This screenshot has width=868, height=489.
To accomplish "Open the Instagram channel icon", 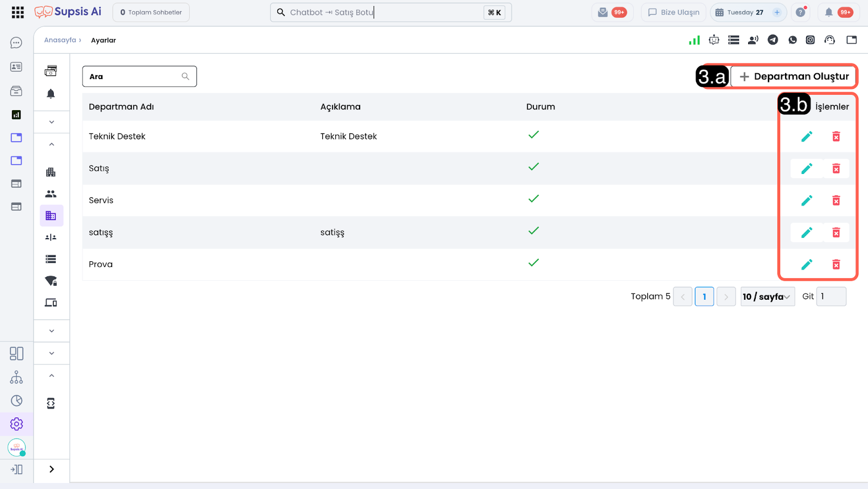I will click(810, 40).
